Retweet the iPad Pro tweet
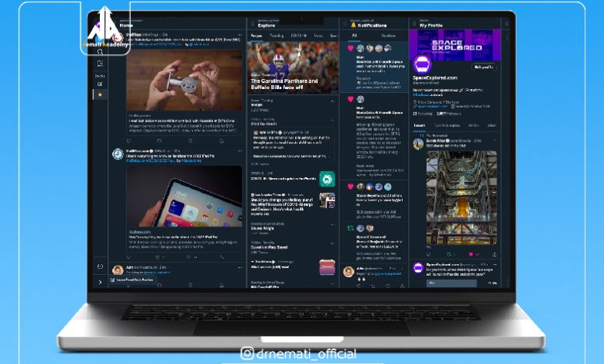Image resolution: width=604 pixels, height=364 pixels. (x=159, y=257)
